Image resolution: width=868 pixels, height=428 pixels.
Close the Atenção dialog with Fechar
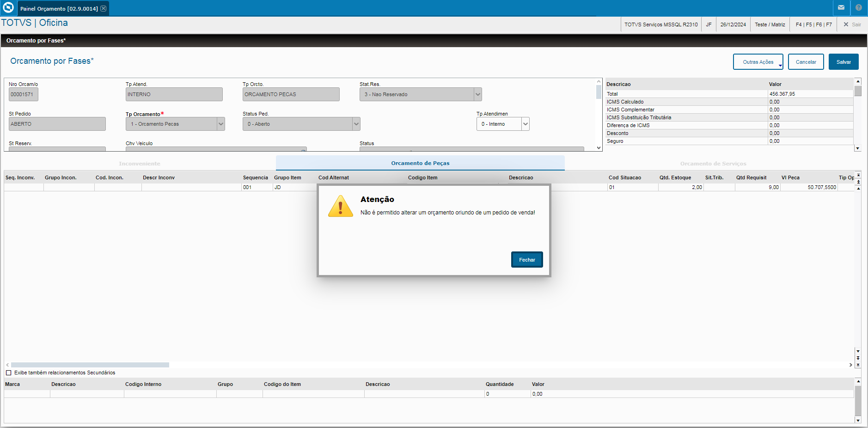point(527,260)
